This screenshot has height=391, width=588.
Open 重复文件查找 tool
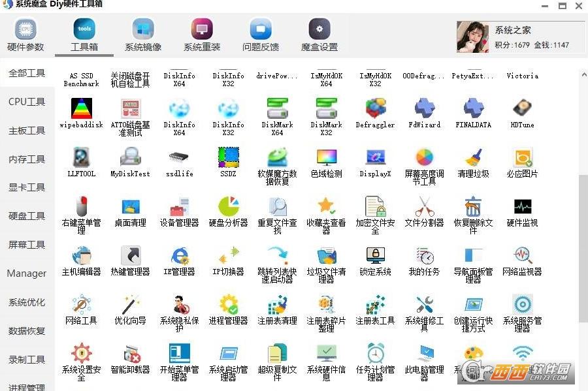tap(277, 215)
